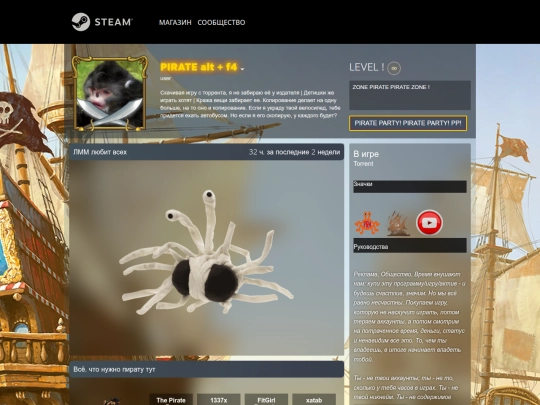Click the Torrent game status text
Viewport: 540px width, 405px height.
[363, 164]
